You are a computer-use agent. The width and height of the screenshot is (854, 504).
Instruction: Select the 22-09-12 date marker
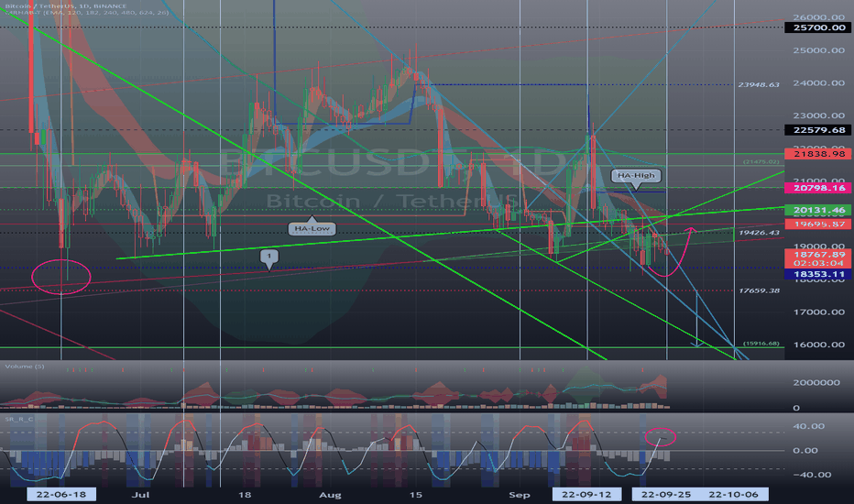tap(586, 494)
